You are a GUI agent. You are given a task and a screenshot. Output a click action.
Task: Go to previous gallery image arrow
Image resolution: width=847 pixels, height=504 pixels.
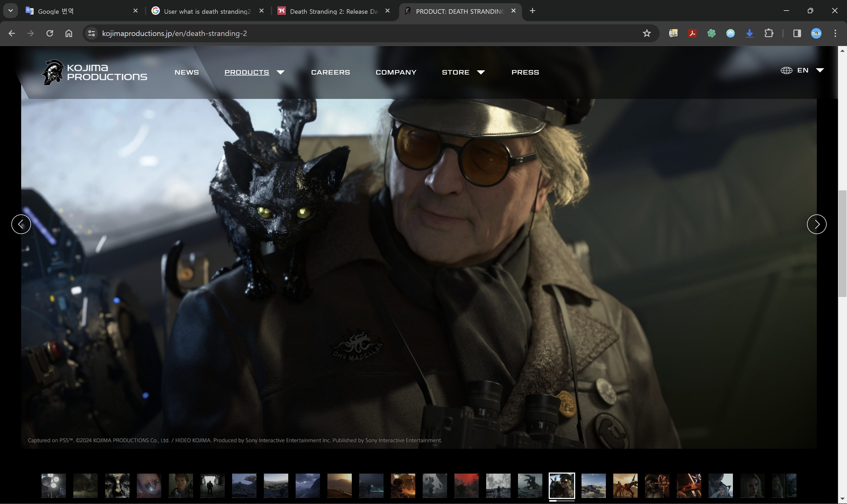pyautogui.click(x=21, y=224)
